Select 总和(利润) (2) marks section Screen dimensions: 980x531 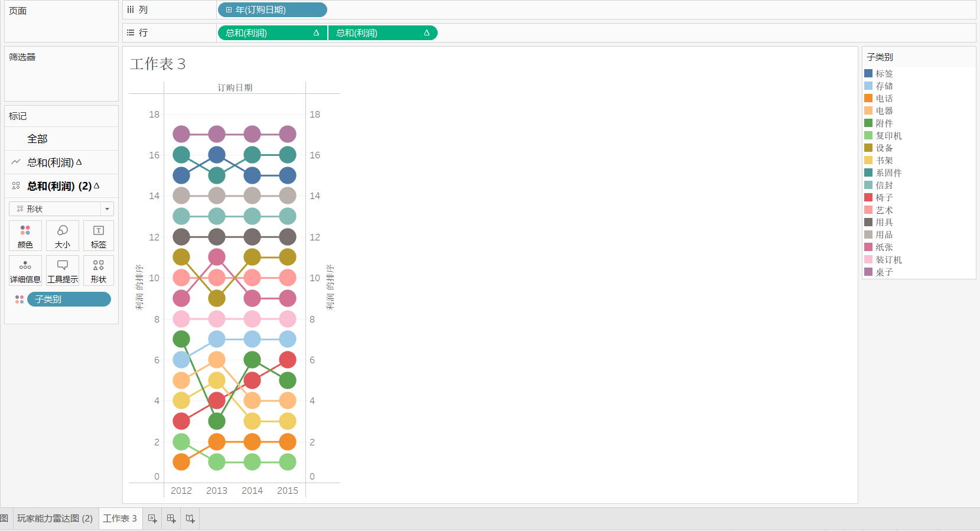pyautogui.click(x=61, y=185)
